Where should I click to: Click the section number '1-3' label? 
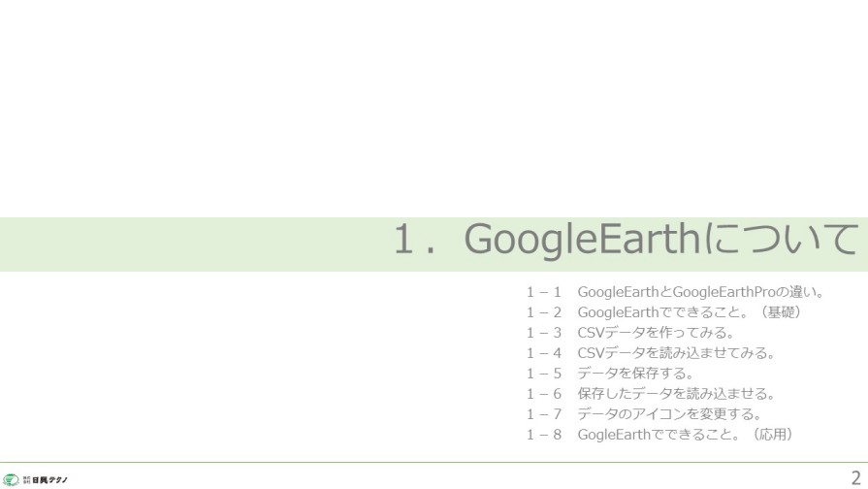(544, 332)
